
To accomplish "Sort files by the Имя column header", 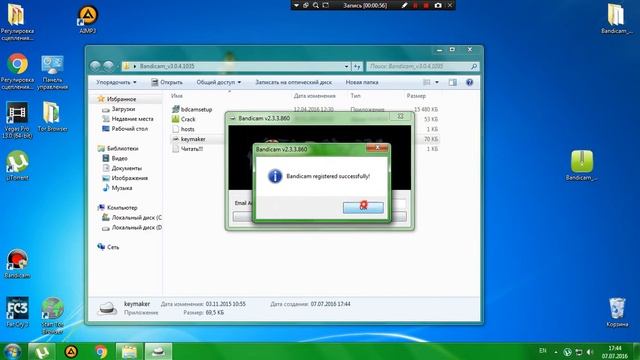I will coord(177,96).
